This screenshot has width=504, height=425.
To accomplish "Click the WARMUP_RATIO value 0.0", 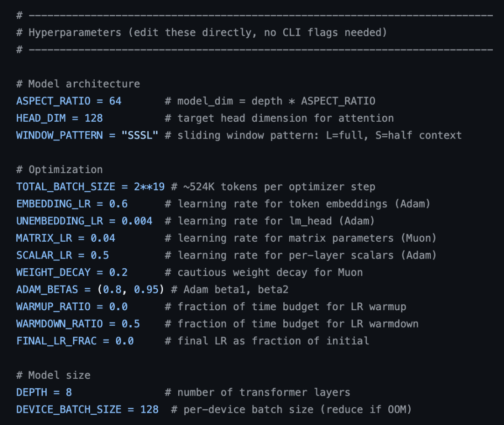I will (x=118, y=307).
